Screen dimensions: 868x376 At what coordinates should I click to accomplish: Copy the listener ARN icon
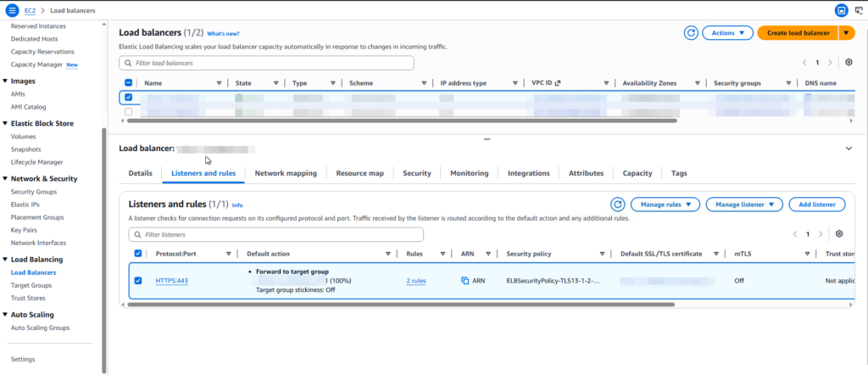(465, 281)
